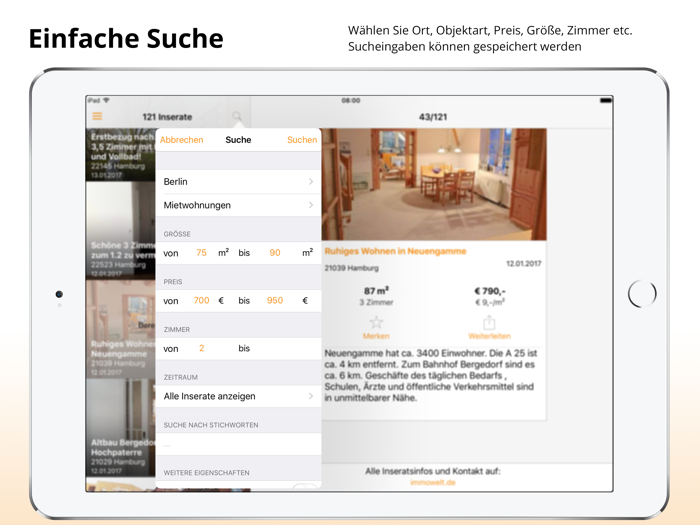Edit the minimum Zimmer value 2
Viewport: 700px width, 525px height.
201,348
